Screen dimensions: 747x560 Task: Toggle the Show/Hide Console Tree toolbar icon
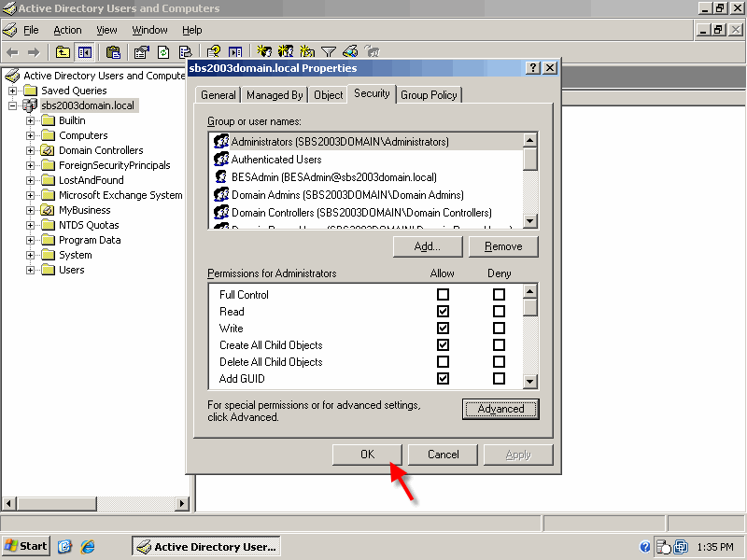(x=85, y=52)
